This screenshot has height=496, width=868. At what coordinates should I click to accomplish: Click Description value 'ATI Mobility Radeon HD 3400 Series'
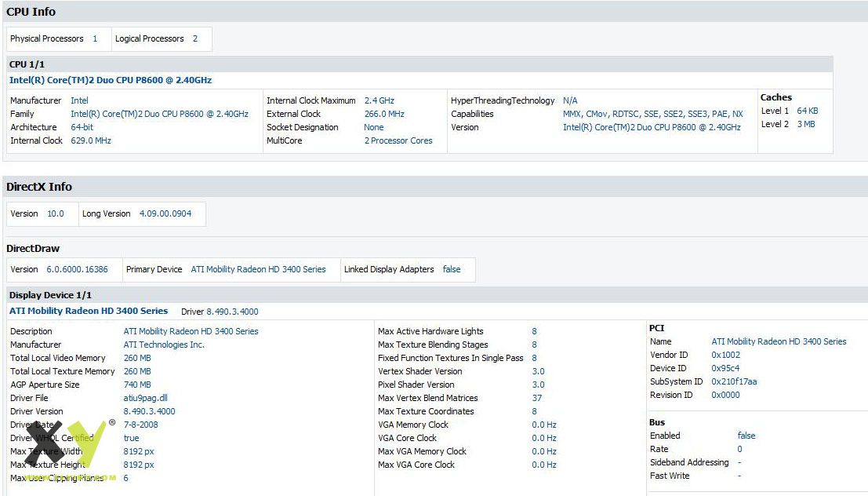point(191,331)
